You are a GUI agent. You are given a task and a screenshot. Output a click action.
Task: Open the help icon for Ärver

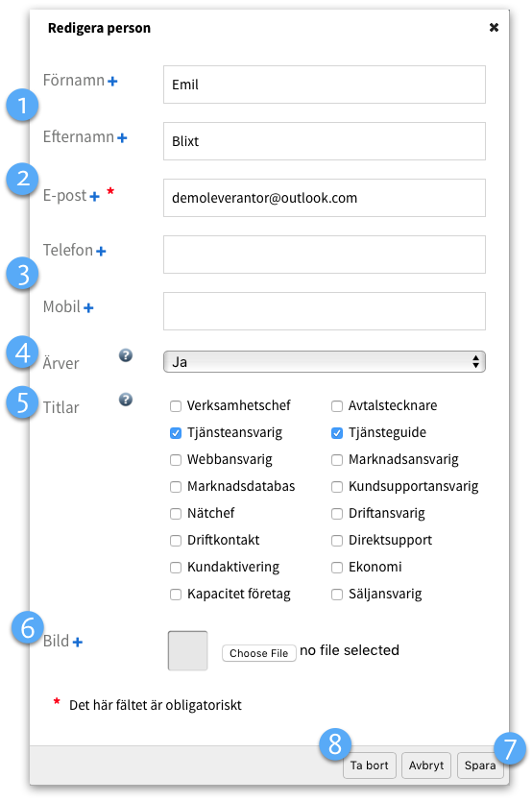[126, 355]
